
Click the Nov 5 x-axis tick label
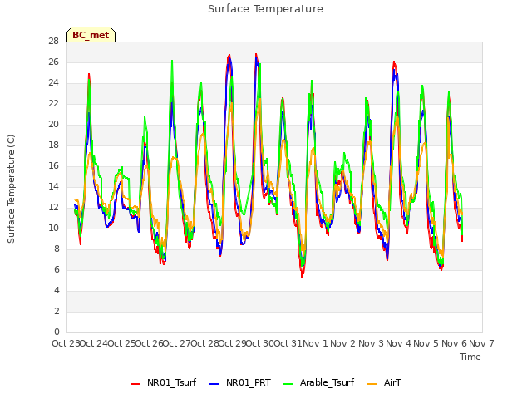coord(426,343)
